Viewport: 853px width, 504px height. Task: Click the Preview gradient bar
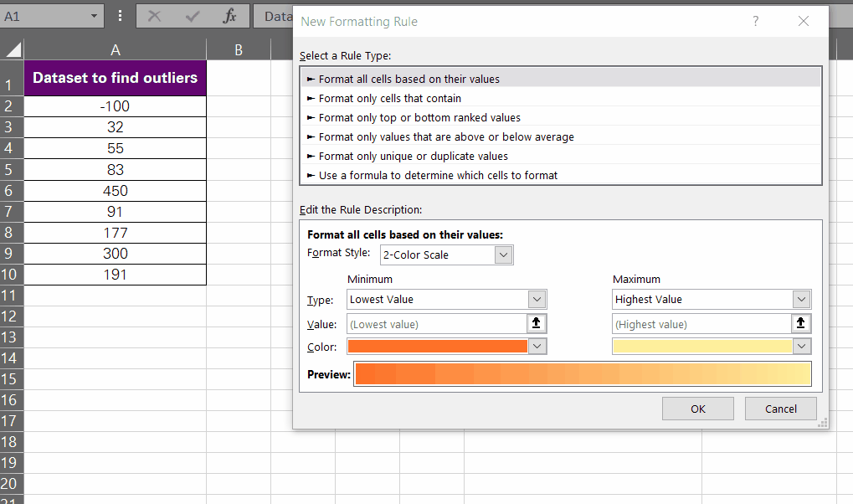click(583, 373)
